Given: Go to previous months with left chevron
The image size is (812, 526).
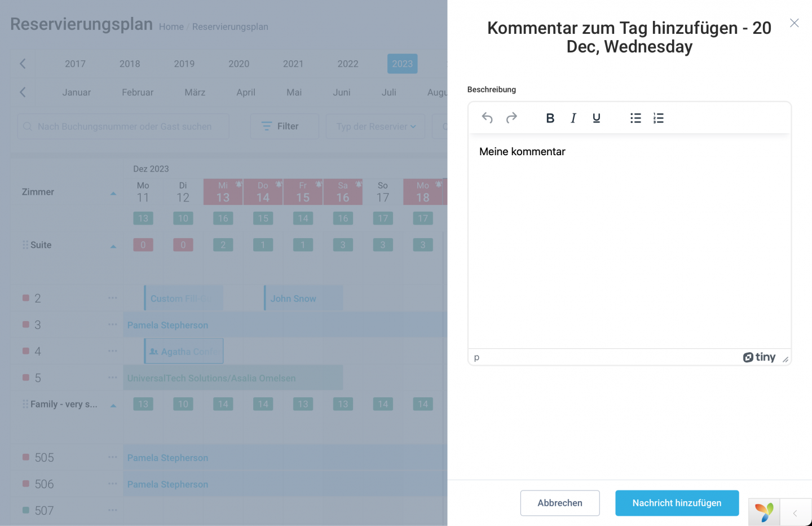Looking at the screenshot, I should click(x=23, y=92).
